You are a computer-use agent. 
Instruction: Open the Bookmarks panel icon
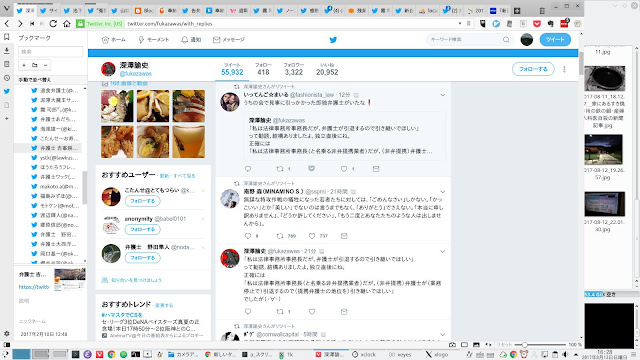click(7, 37)
